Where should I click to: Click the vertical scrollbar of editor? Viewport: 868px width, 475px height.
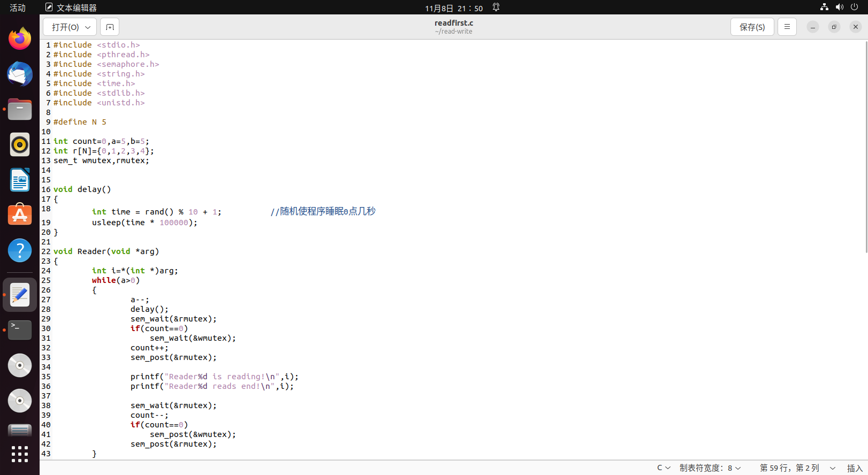(866, 147)
